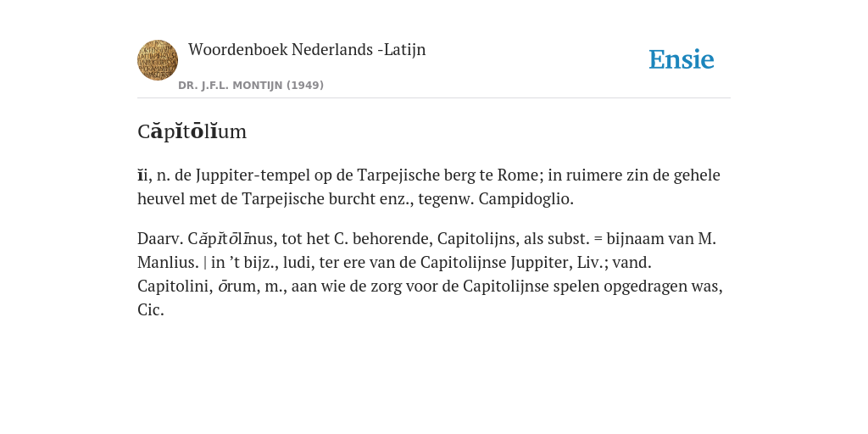Viewport: 868px width, 434px height.
Task: Click the word Manlius in the text
Action: (168, 263)
